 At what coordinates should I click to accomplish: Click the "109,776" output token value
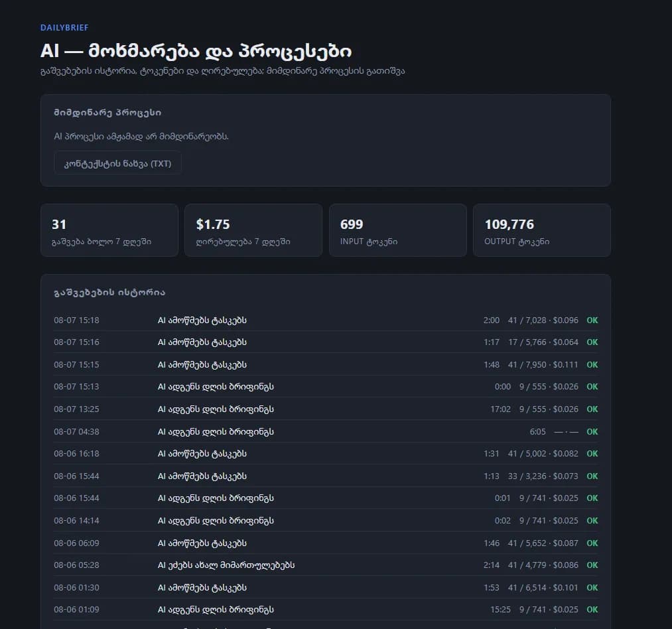coord(509,224)
